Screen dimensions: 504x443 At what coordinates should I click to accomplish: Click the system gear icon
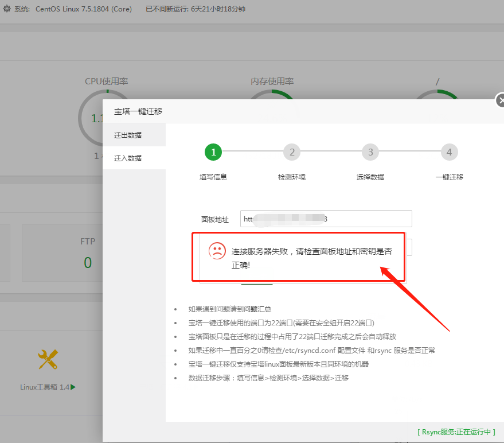[7, 9]
